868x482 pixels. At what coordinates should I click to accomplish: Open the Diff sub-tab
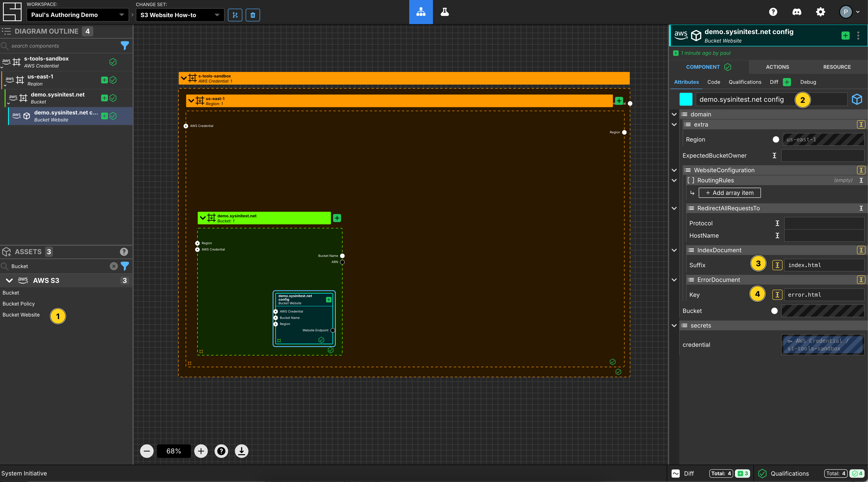point(774,82)
